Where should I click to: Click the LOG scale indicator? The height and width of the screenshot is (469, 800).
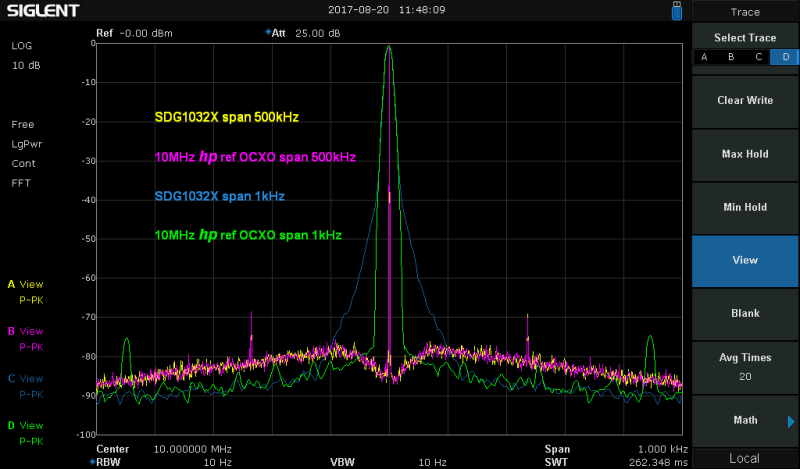click(x=22, y=46)
